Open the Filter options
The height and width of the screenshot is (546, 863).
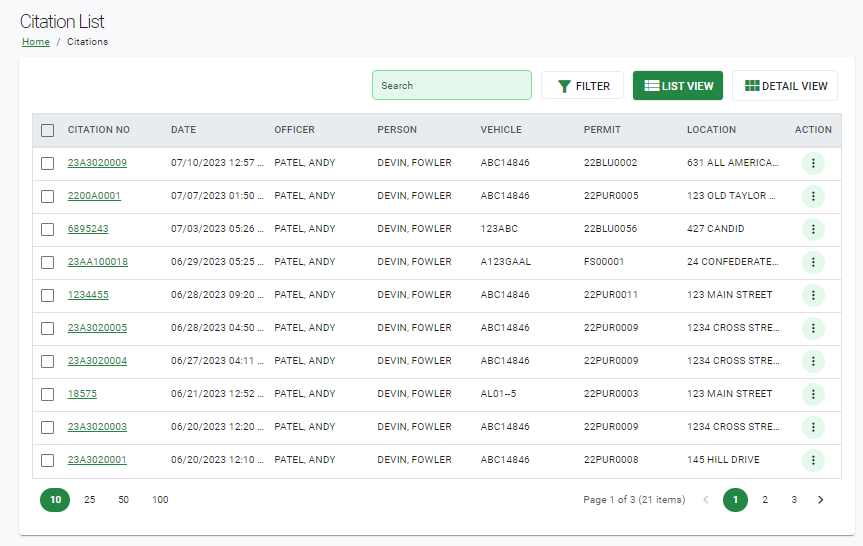coord(582,86)
